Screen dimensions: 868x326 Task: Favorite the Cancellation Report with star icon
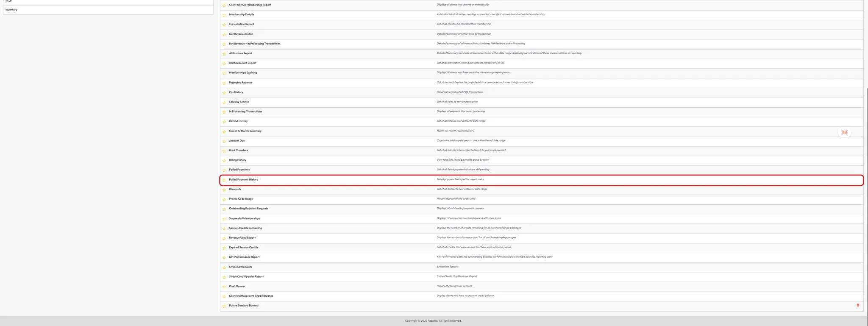(x=224, y=25)
